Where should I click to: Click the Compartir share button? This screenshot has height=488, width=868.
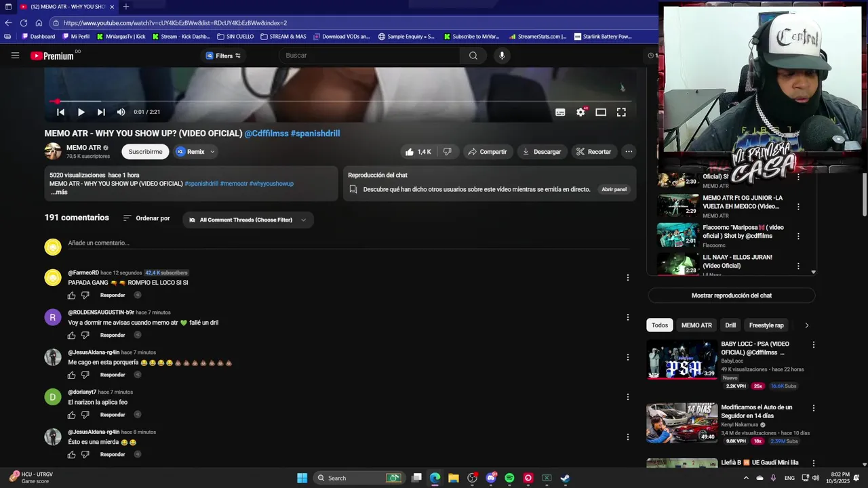(x=488, y=152)
